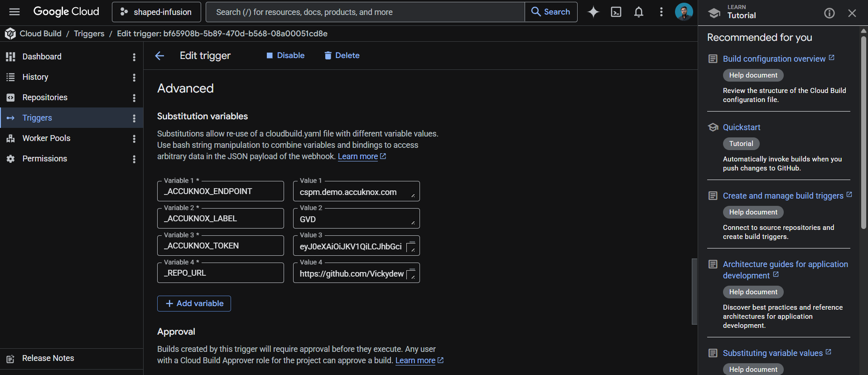Viewport: 868px width, 375px height.
Task: Click the Substituting variable values document icon
Action: coord(713,353)
